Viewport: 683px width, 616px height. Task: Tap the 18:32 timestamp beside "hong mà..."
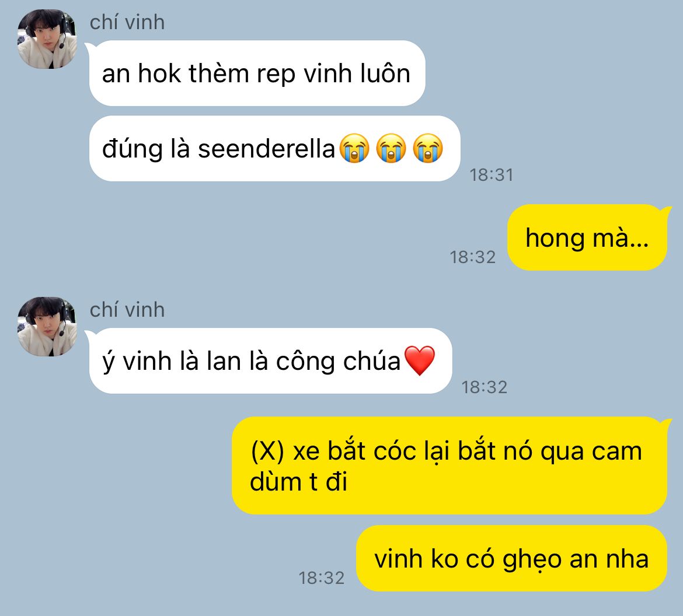pos(473,257)
